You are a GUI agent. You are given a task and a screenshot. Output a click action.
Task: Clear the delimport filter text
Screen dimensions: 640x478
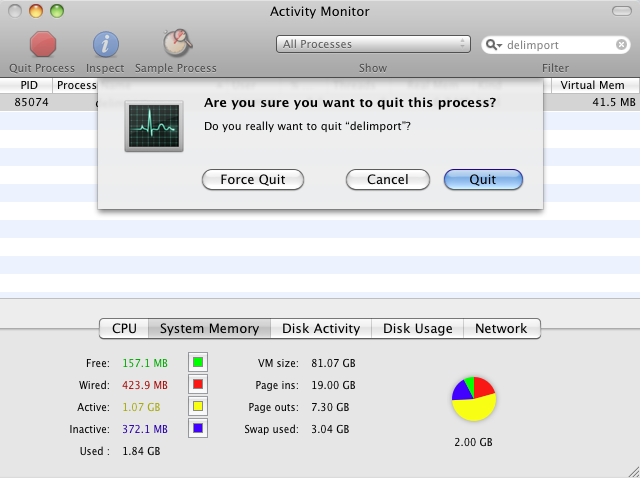[x=621, y=44]
